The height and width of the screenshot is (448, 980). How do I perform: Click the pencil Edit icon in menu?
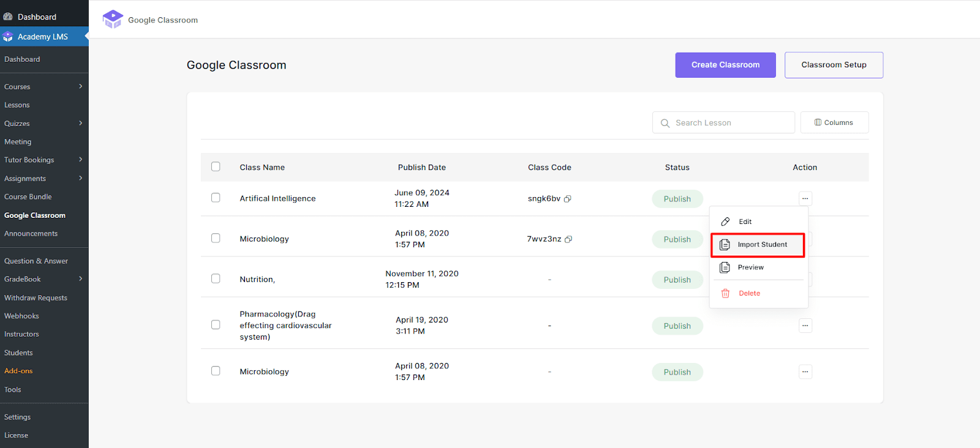coord(725,222)
